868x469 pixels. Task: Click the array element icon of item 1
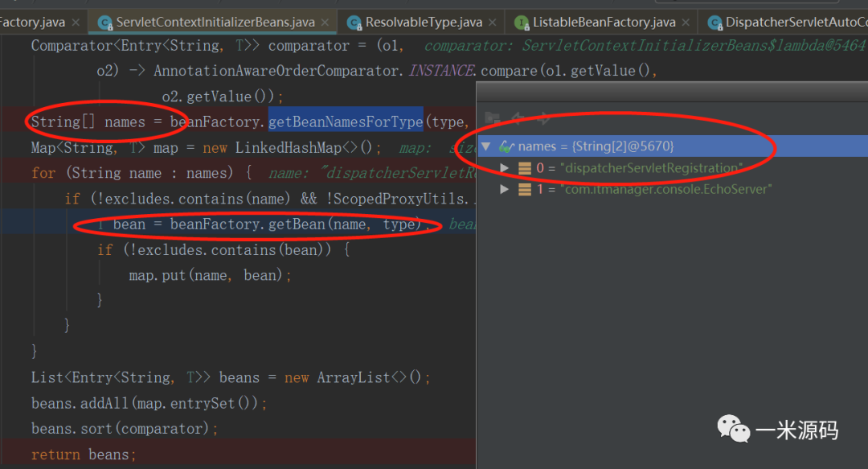tap(525, 190)
